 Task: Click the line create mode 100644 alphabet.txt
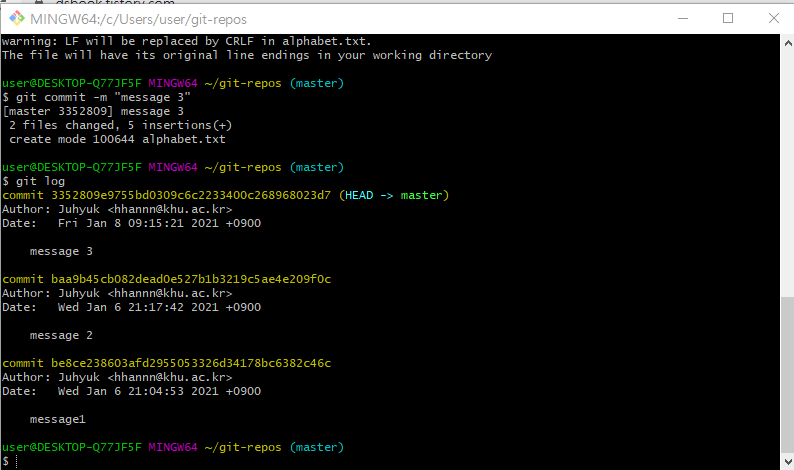click(x=117, y=139)
